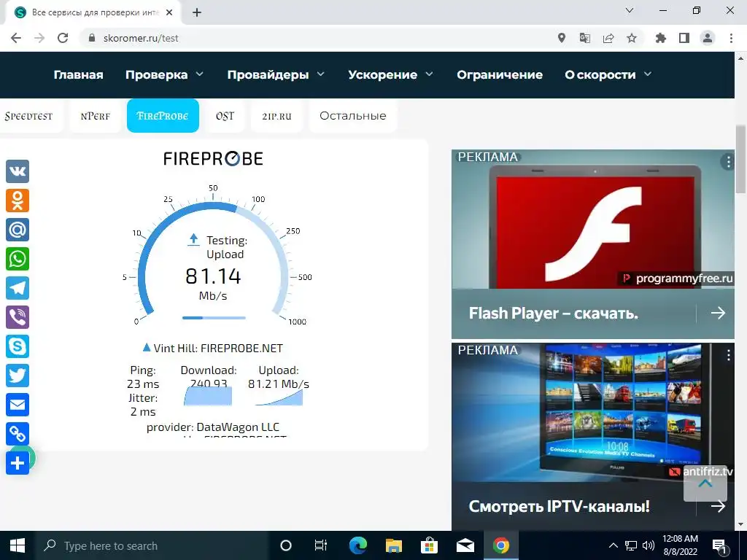Screen dimensions: 747x560
Task: Click Download result graph
Action: [208, 396]
